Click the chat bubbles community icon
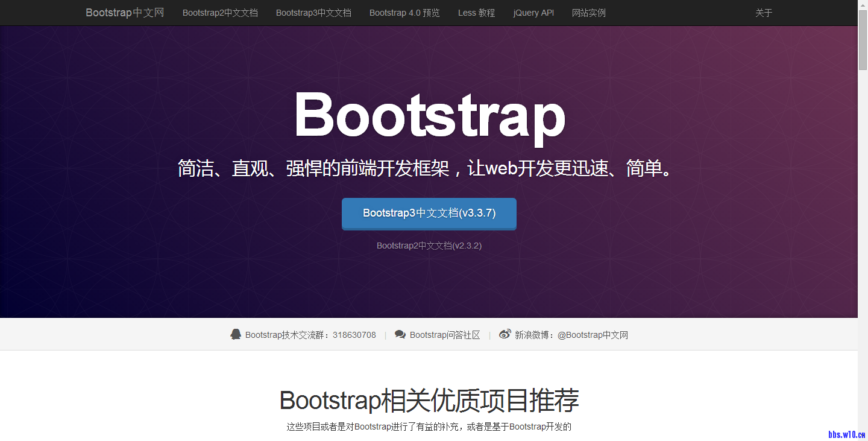The height and width of the screenshot is (441, 868). 400,334
